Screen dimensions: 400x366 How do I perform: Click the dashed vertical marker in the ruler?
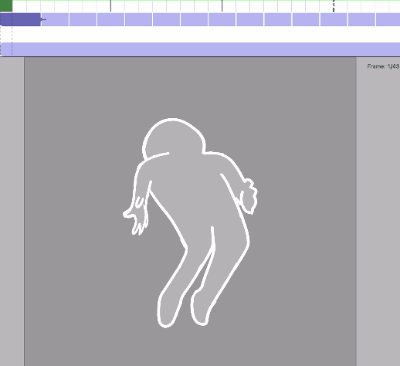coord(333,6)
